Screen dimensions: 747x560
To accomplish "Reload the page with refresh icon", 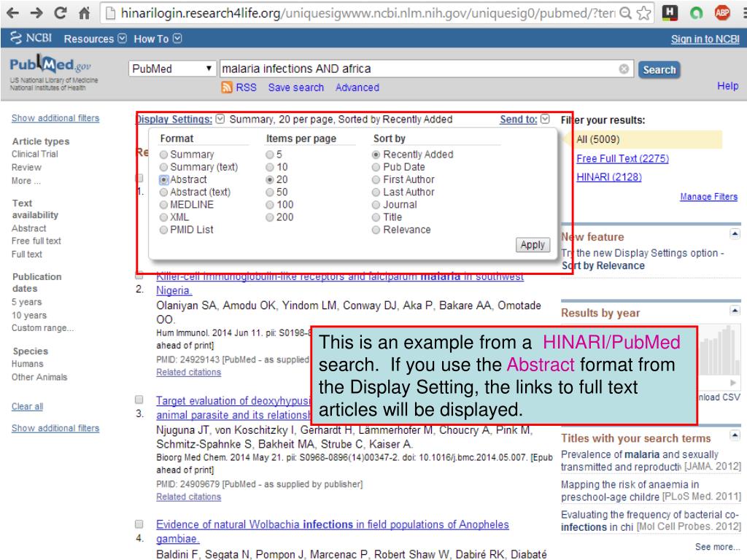I will tap(61, 13).
